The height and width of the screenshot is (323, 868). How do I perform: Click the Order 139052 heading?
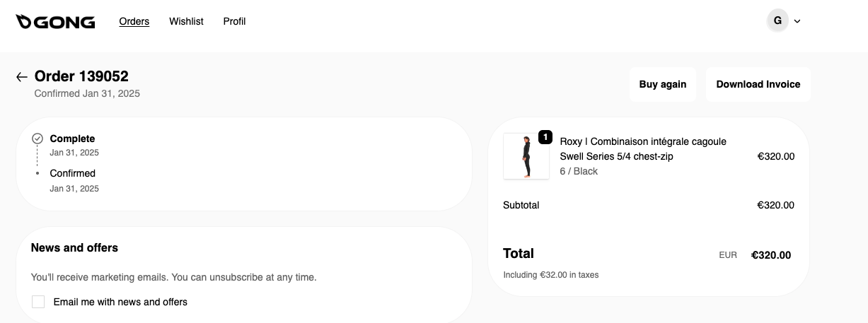pyautogui.click(x=81, y=76)
